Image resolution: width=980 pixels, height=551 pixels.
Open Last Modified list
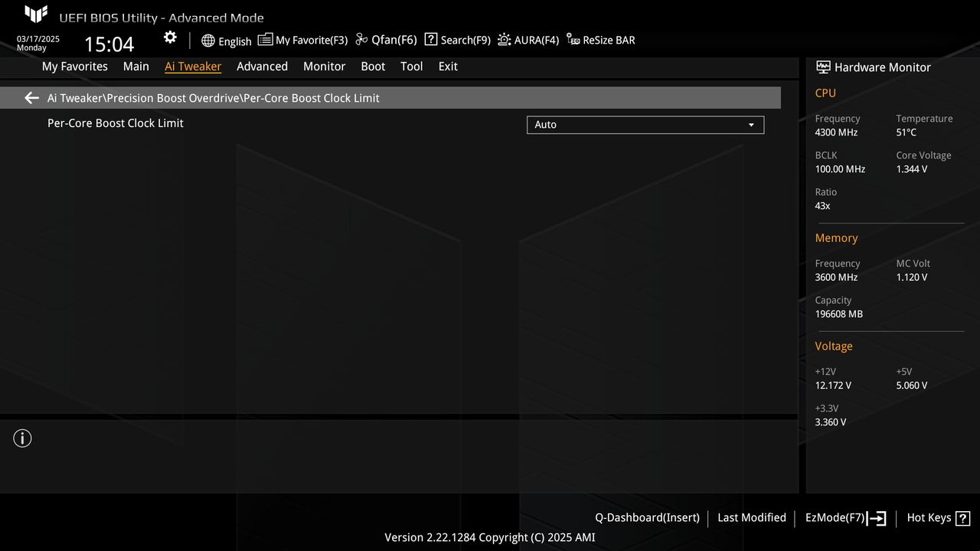pyautogui.click(x=752, y=518)
